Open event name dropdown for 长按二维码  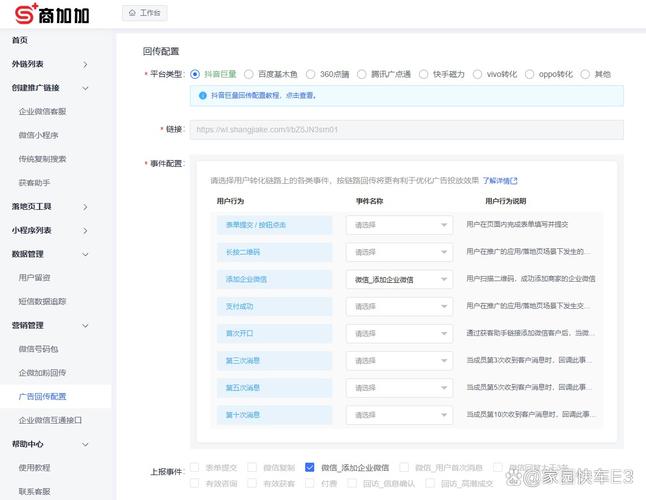pos(399,252)
